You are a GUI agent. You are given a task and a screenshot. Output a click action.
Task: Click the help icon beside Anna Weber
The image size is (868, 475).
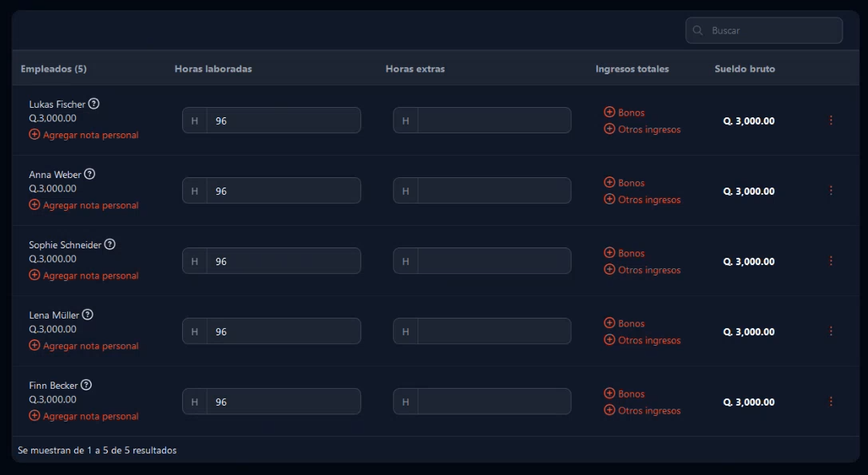[x=89, y=174]
